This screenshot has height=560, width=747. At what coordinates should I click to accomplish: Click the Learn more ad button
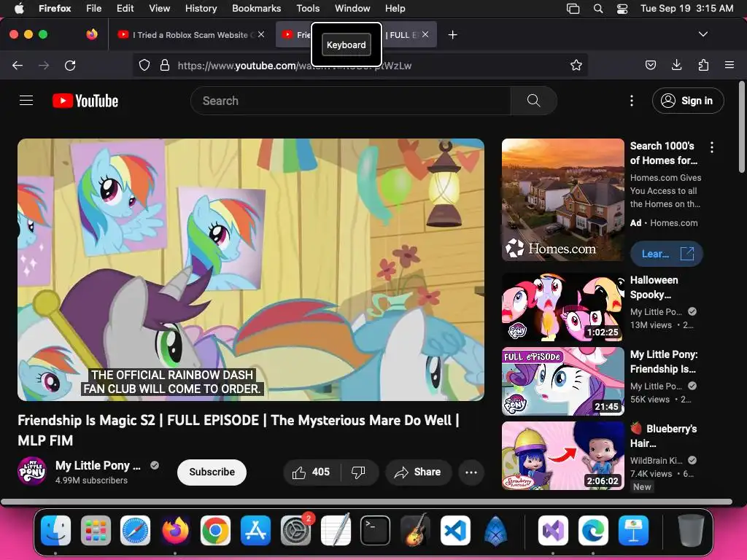(x=667, y=254)
